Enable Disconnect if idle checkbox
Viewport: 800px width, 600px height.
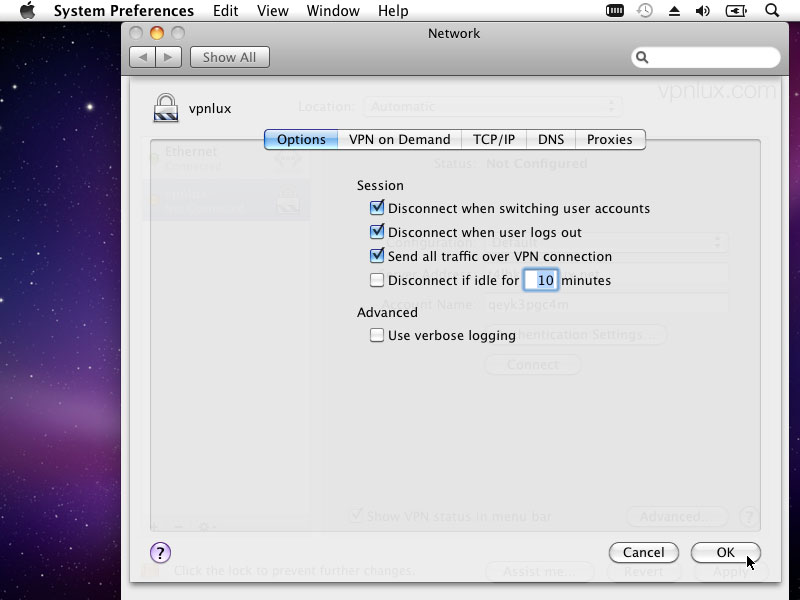point(377,280)
